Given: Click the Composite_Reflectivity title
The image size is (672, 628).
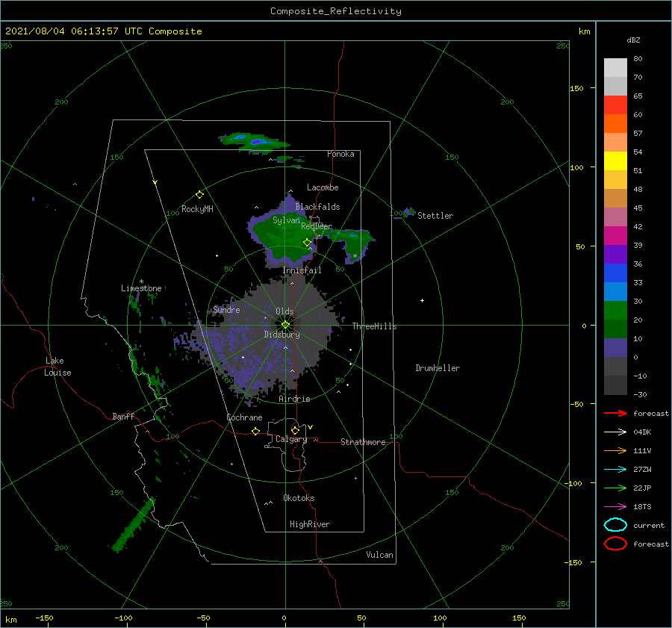Looking at the screenshot, I should pos(336,11).
